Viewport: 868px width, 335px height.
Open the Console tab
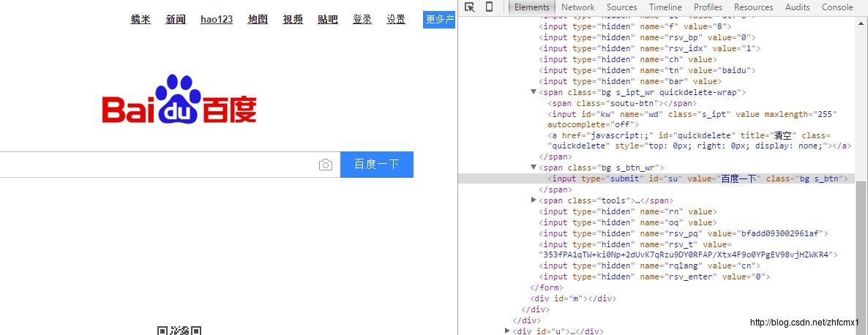click(837, 7)
